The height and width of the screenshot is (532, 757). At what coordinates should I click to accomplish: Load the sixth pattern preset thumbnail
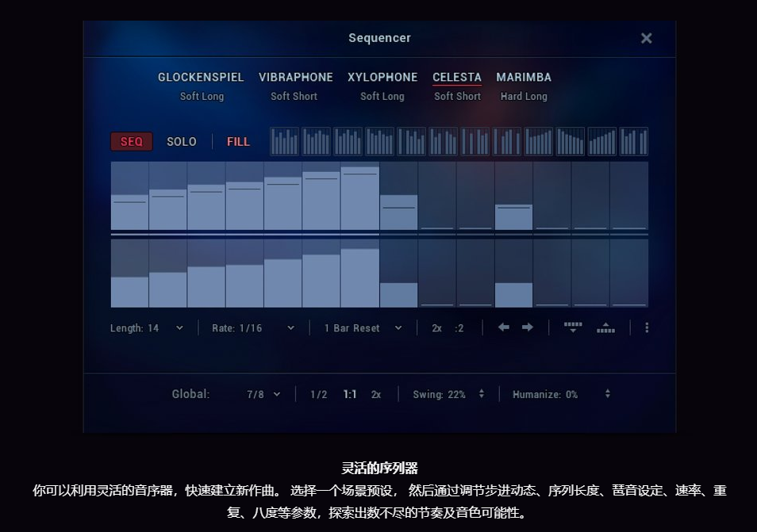444,141
